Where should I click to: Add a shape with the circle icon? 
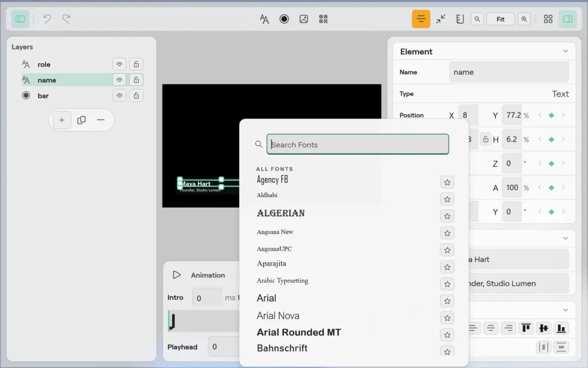point(284,19)
